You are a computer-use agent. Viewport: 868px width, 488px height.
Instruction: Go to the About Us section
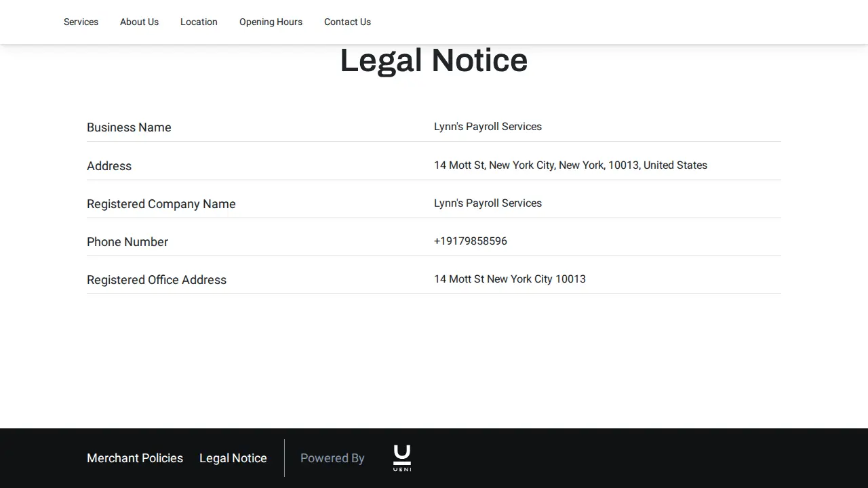139,22
